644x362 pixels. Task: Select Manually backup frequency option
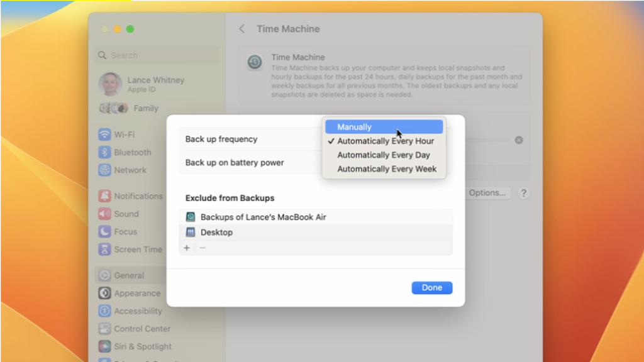coord(384,127)
